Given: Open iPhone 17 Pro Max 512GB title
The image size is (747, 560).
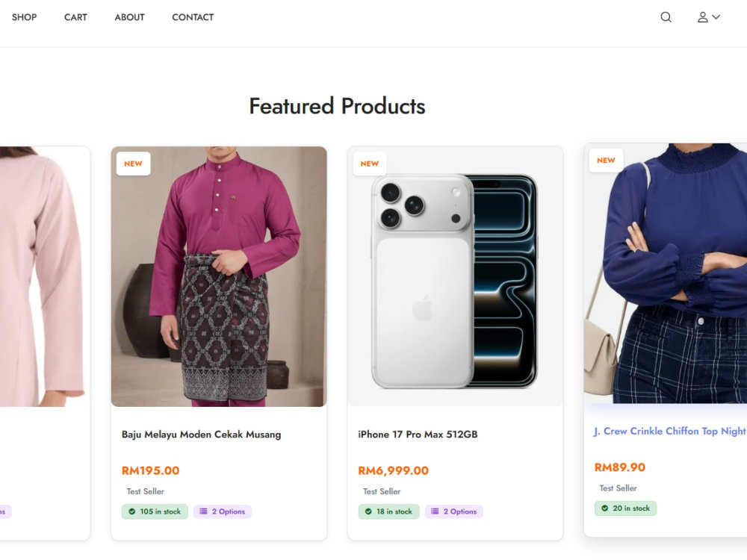Looking at the screenshot, I should [x=418, y=435].
